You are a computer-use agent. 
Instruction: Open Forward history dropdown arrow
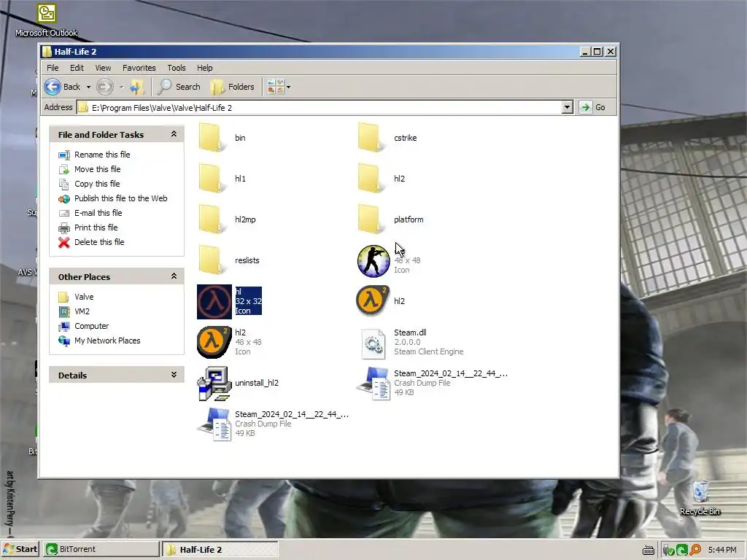click(122, 87)
